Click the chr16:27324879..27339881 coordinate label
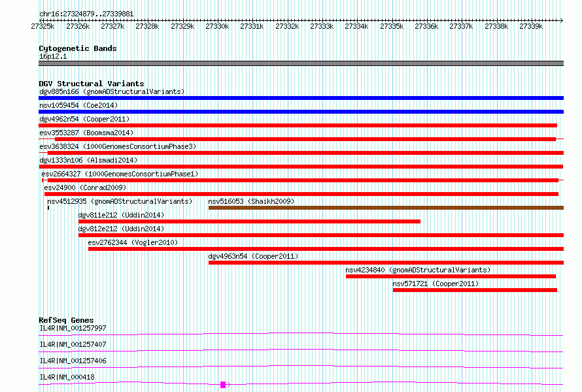 point(86,14)
